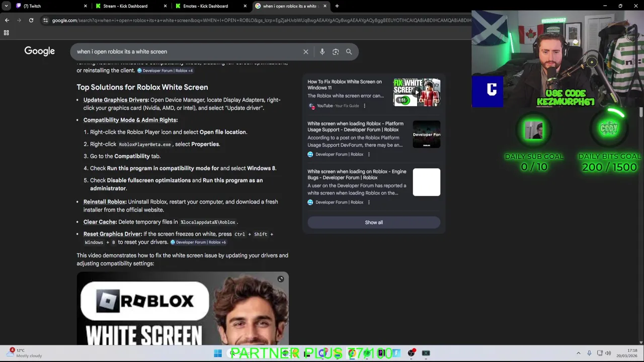Switch to Emotes - Kick Dashboard tab
The image size is (644, 362).
[210, 6]
